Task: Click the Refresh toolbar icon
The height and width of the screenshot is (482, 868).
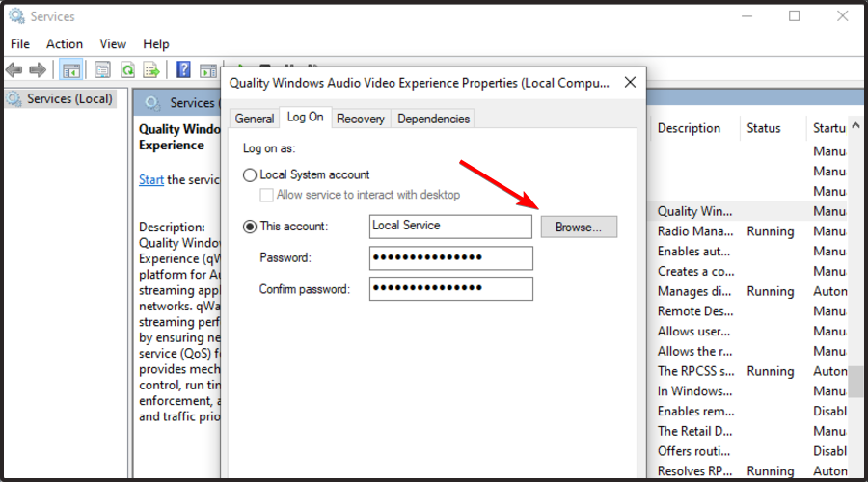Action: 128,70
